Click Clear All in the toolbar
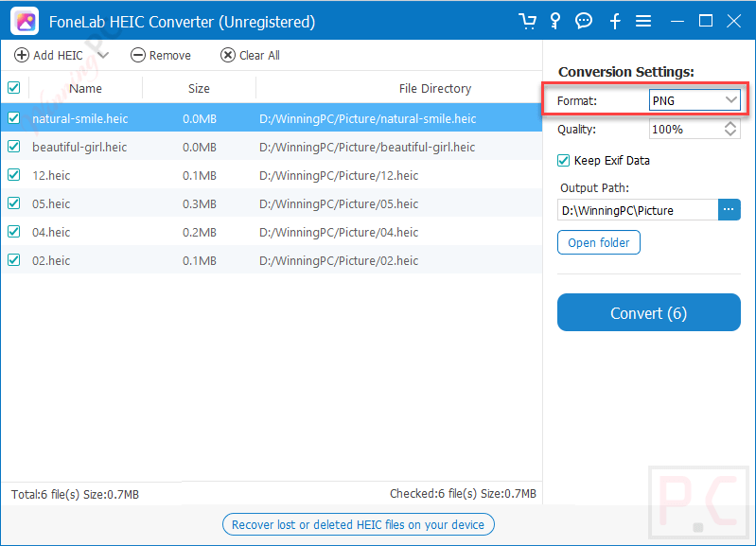This screenshot has width=756, height=546. pyautogui.click(x=250, y=55)
